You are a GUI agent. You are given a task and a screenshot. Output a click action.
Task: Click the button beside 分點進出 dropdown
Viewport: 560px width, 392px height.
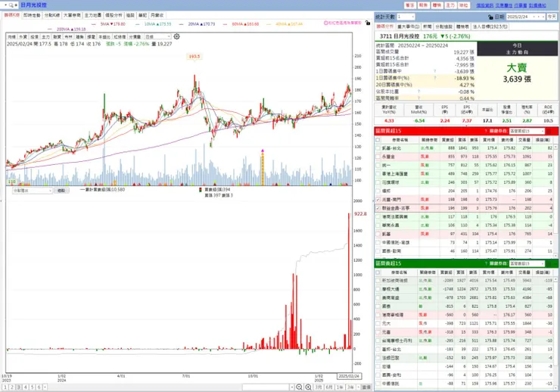[x=61, y=191]
